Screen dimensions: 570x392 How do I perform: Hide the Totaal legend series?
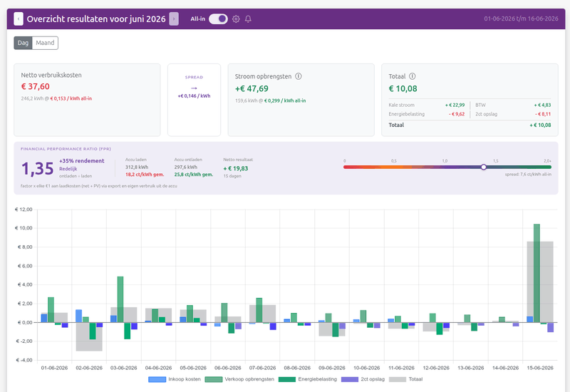405,379
